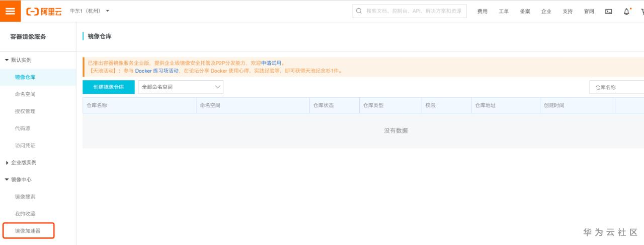Viewport: 644px width, 245px height.
Task: Click the Alibaba Cloud logo
Action: (x=44, y=11)
